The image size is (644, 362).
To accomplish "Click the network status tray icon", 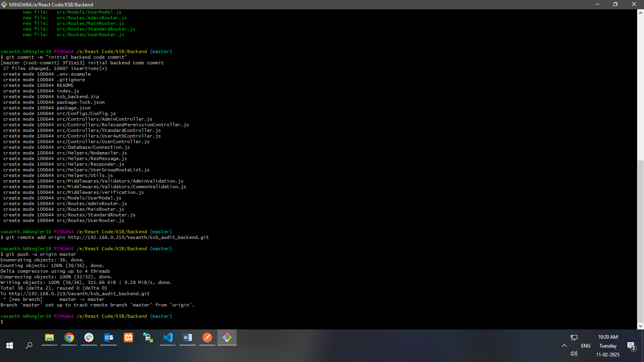I will [574, 337].
